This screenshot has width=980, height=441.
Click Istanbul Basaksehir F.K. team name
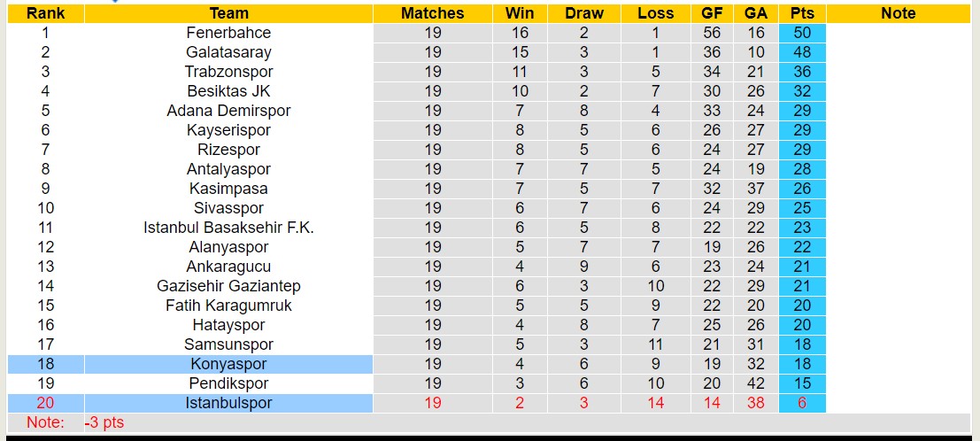[229, 228]
